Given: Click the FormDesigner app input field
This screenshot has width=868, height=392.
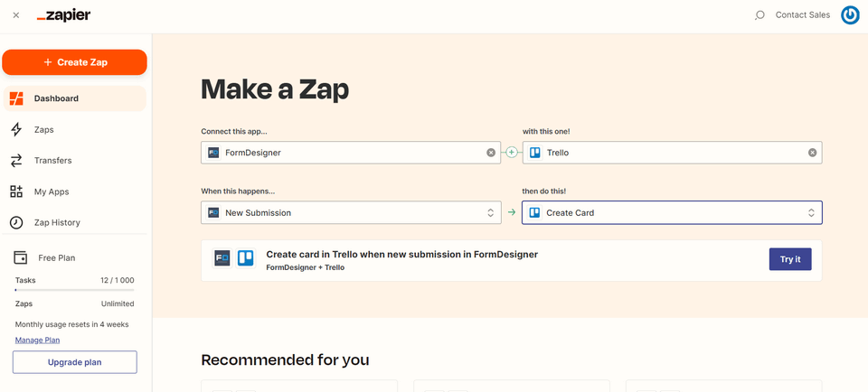Looking at the screenshot, I should [351, 153].
